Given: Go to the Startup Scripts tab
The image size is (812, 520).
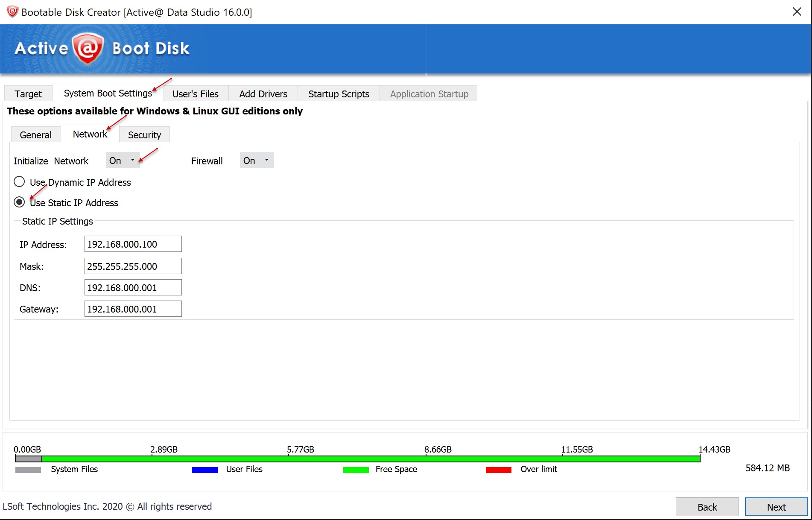Looking at the screenshot, I should pyautogui.click(x=339, y=93).
